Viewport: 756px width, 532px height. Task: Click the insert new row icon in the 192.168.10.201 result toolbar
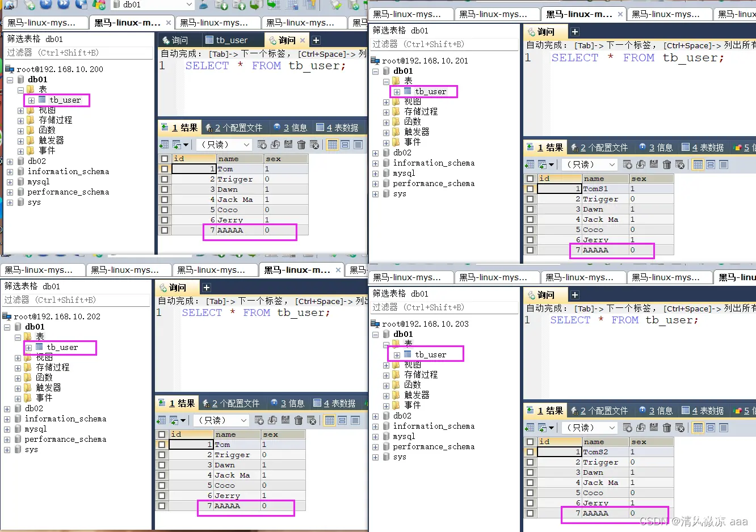pos(627,164)
